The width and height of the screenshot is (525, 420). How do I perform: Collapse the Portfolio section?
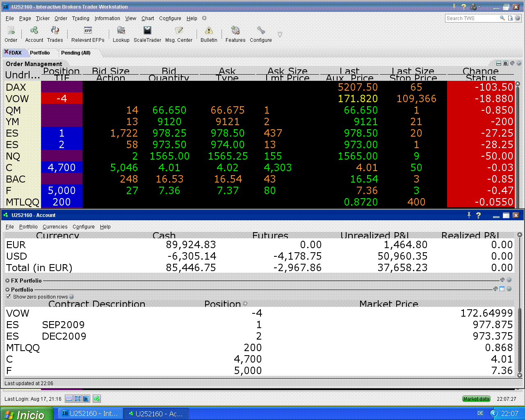[x=7, y=290]
